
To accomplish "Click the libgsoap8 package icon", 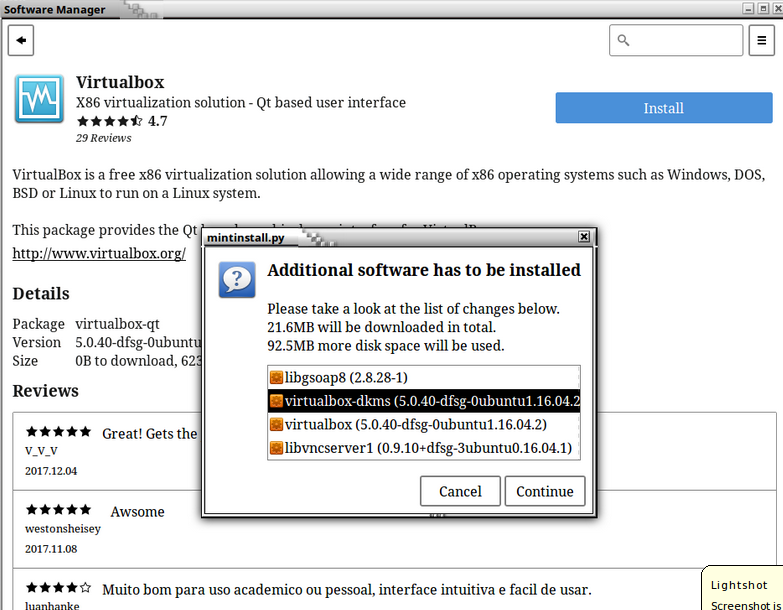I will (x=276, y=377).
